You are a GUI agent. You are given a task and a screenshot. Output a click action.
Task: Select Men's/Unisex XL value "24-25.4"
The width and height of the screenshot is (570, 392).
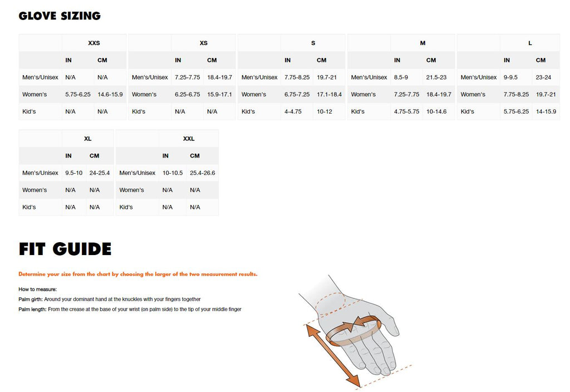(x=100, y=173)
